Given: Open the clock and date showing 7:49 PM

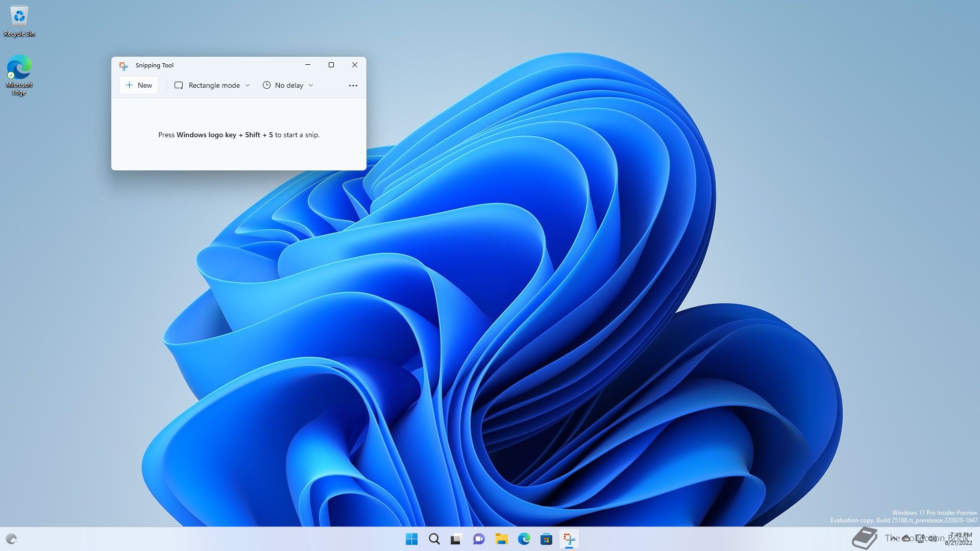Looking at the screenshot, I should pyautogui.click(x=959, y=539).
